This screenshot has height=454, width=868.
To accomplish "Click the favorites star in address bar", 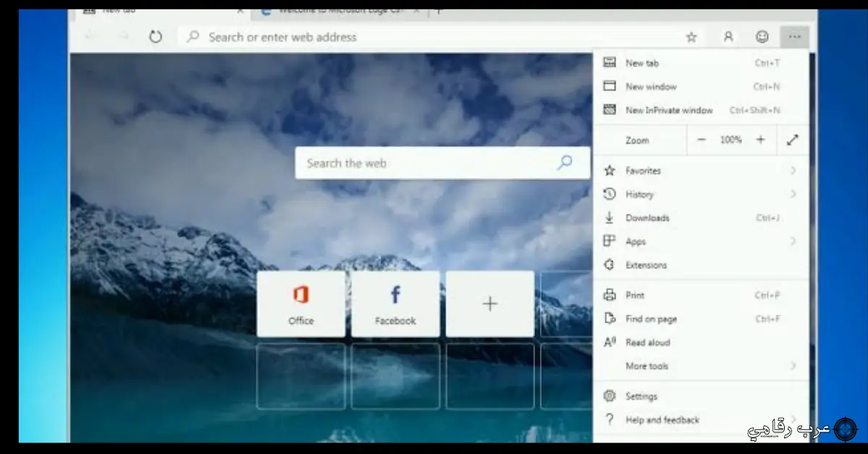I will (692, 37).
